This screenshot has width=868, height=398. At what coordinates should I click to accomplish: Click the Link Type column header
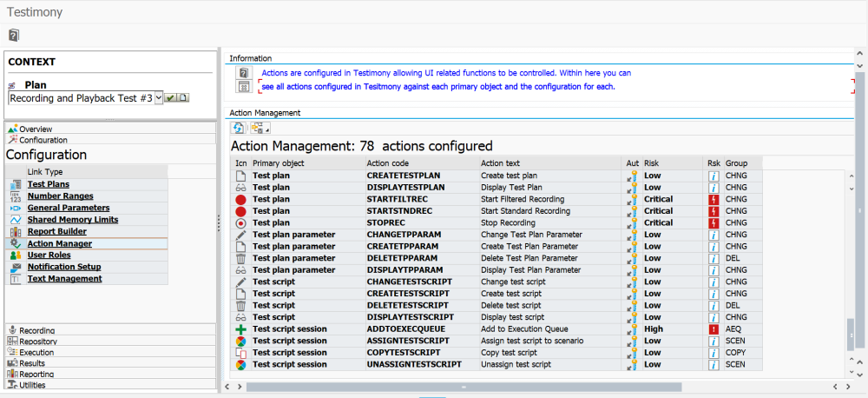pyautogui.click(x=96, y=172)
